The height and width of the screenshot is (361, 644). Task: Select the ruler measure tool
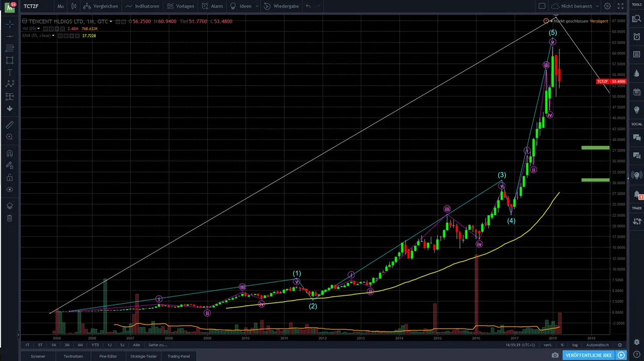coord(10,125)
